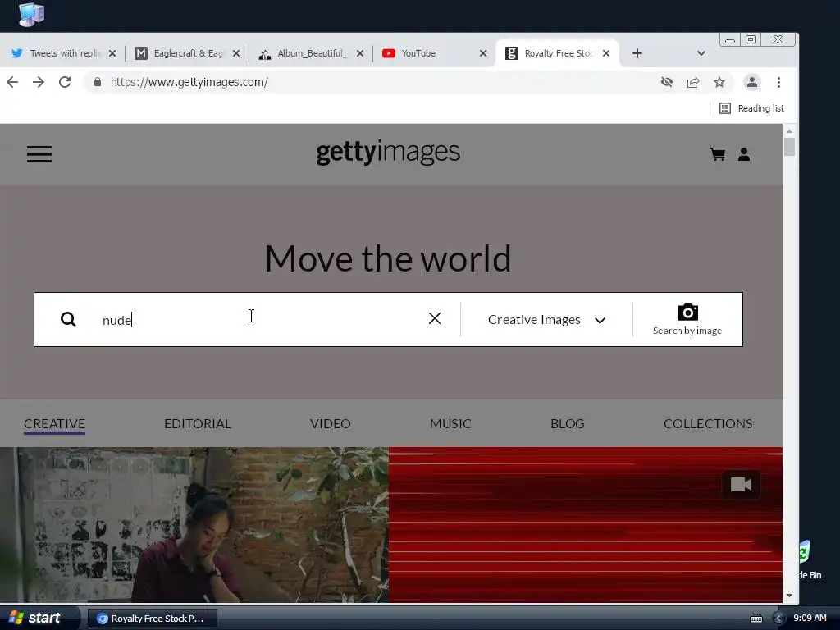This screenshot has height=630, width=840.
Task: Close the Album_Beautiful tab
Action: (360, 53)
